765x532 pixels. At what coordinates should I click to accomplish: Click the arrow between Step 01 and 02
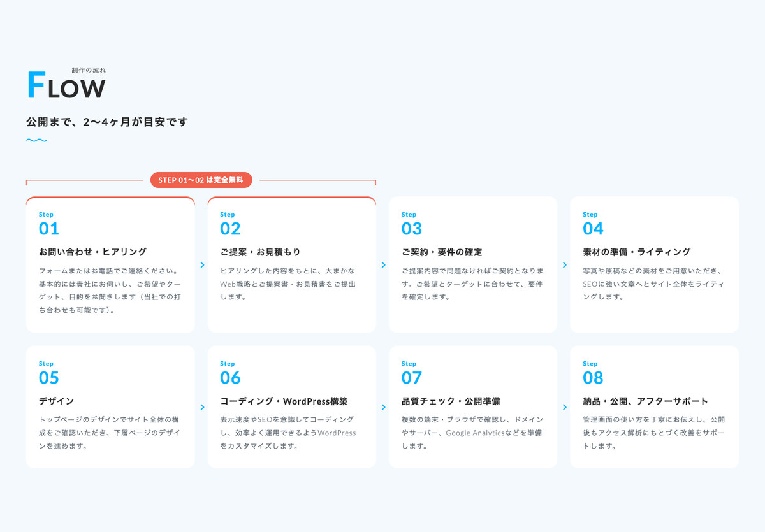[202, 265]
